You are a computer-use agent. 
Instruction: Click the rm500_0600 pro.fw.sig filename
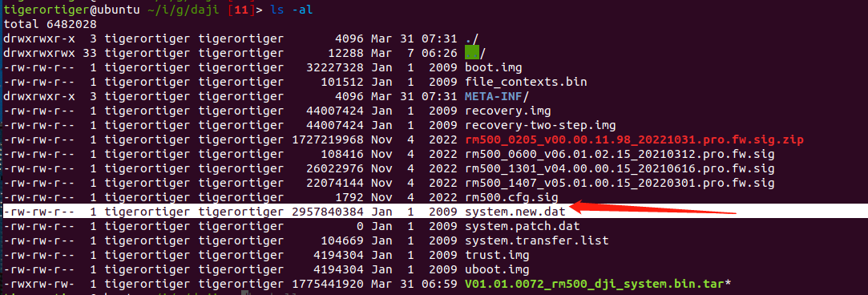pyautogui.click(x=620, y=154)
